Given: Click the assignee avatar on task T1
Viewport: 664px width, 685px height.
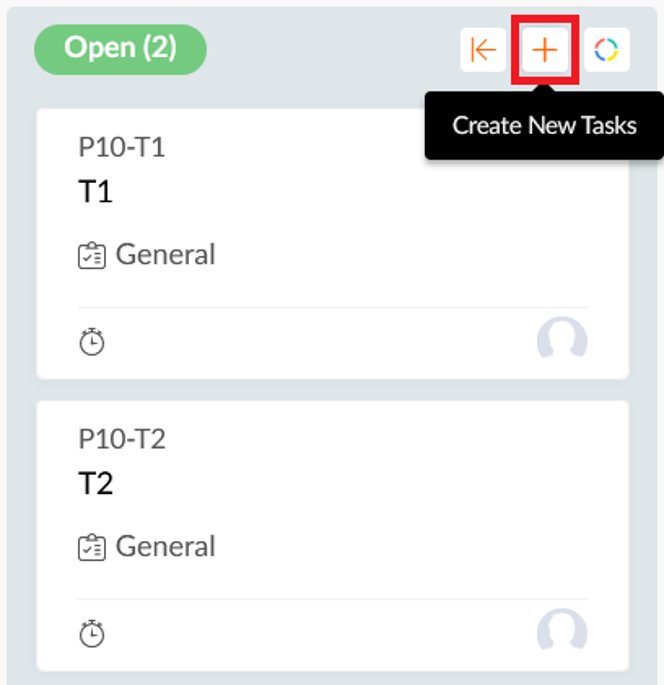Looking at the screenshot, I should pyautogui.click(x=562, y=340).
